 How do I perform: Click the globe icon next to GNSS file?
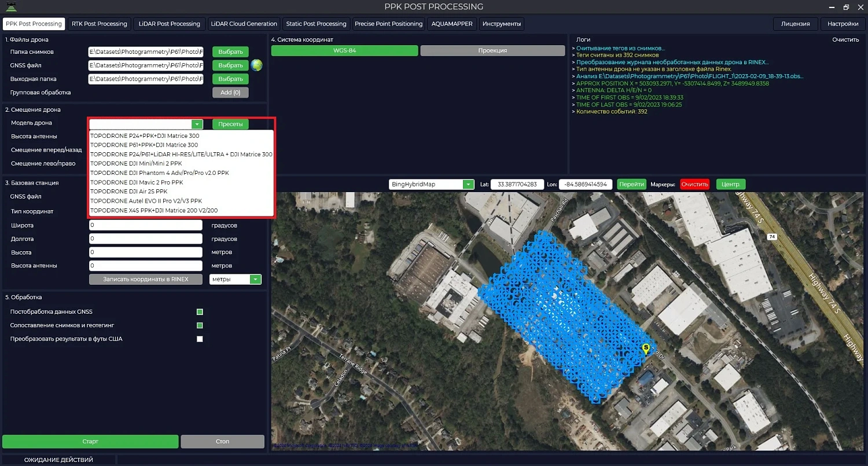coord(256,65)
